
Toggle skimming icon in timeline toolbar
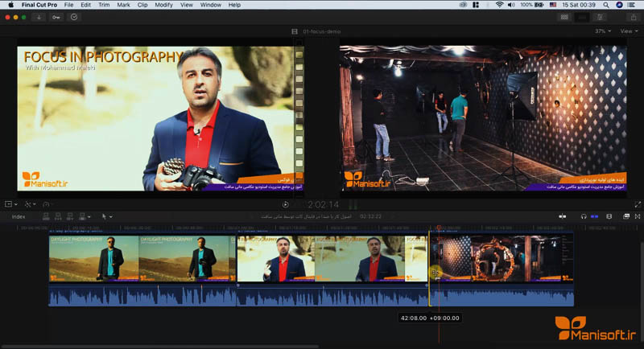(x=562, y=216)
